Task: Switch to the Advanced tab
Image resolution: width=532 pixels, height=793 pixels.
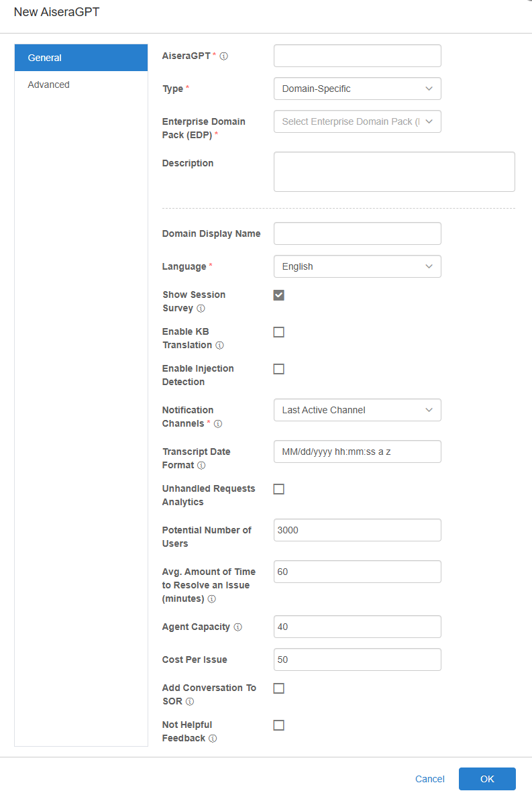Action: pyautogui.click(x=49, y=85)
